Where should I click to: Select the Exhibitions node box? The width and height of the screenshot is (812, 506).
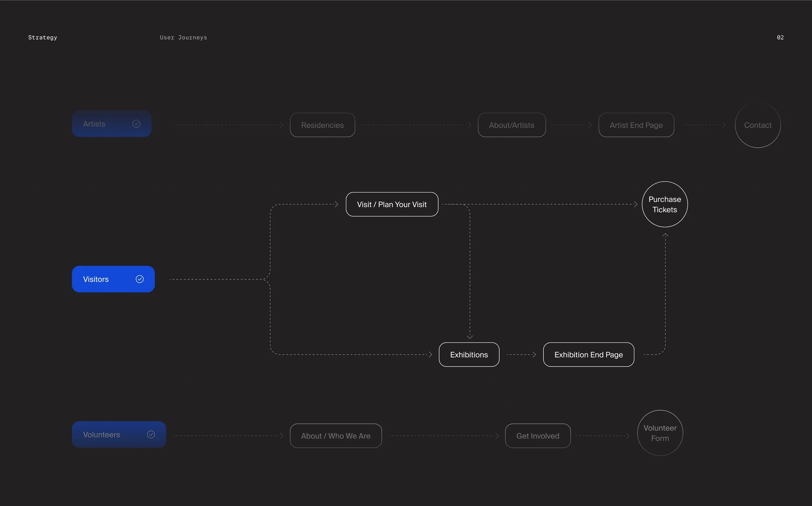[469, 354]
